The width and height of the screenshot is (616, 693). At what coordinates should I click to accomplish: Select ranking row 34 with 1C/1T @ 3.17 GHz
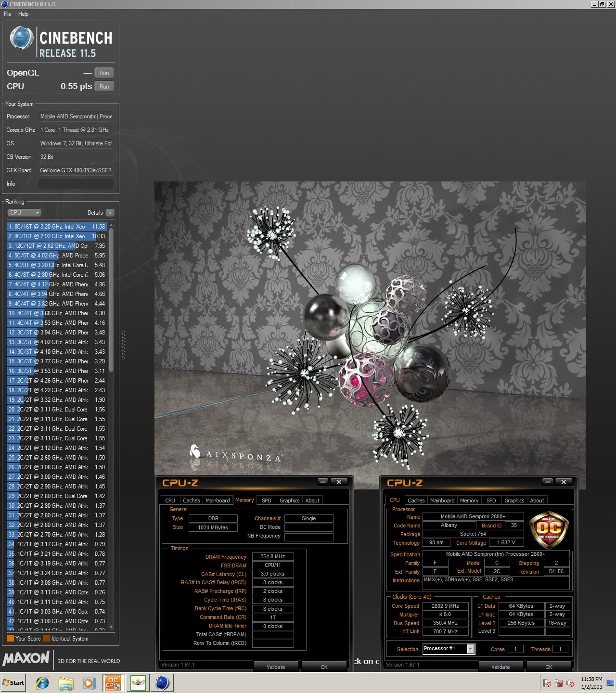[57, 544]
